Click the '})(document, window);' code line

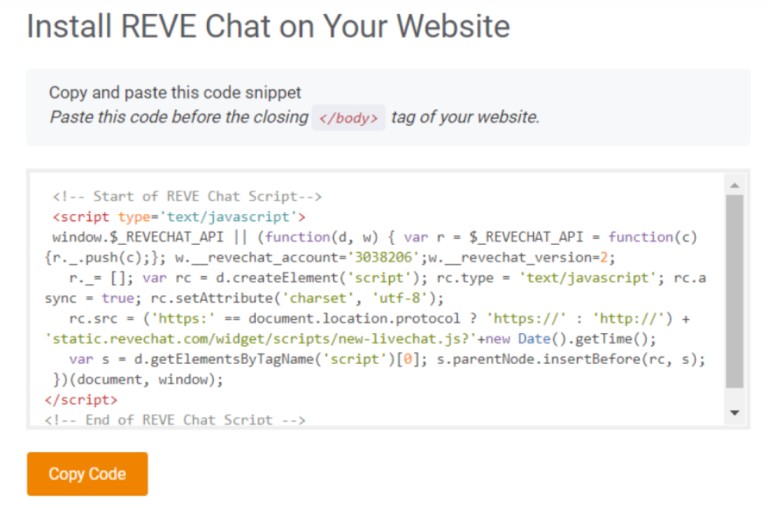pyautogui.click(x=138, y=380)
